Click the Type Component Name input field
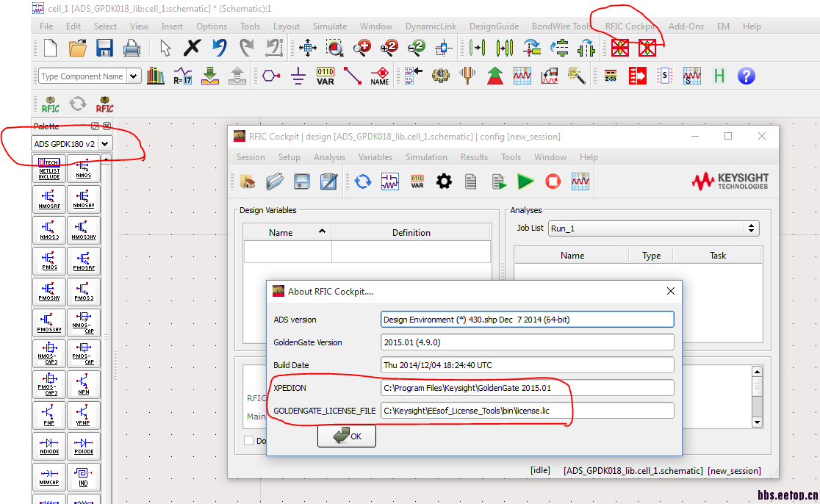820x504 pixels. (x=82, y=76)
